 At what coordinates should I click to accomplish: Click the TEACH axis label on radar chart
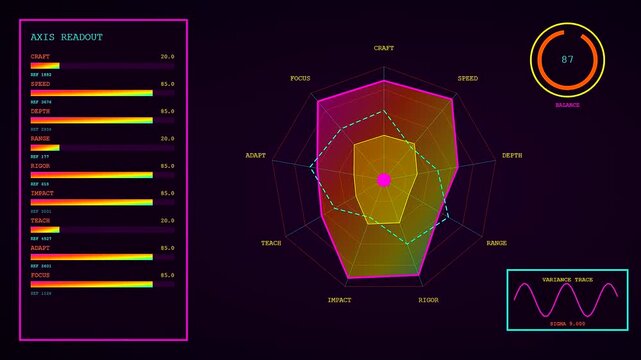click(271, 243)
